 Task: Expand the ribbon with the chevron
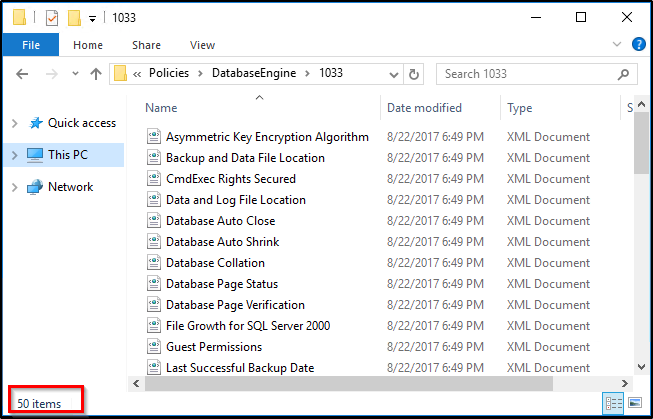pos(617,44)
